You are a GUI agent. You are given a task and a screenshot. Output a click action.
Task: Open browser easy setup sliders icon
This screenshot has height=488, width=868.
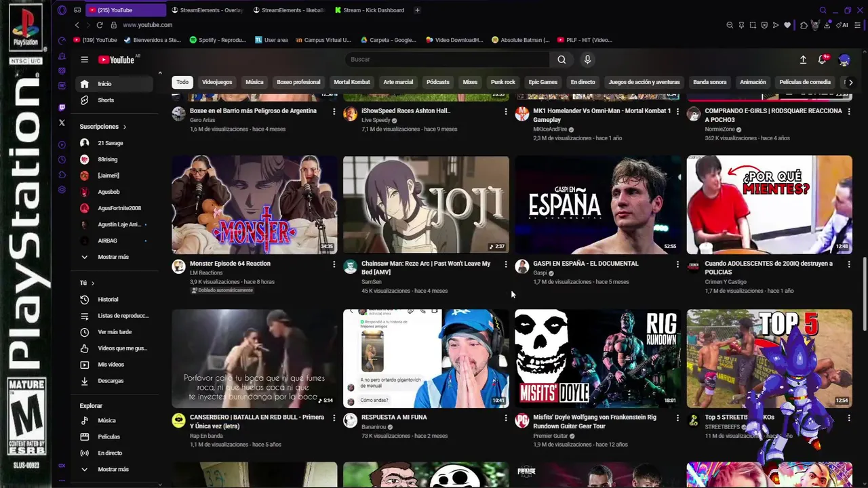tap(858, 25)
